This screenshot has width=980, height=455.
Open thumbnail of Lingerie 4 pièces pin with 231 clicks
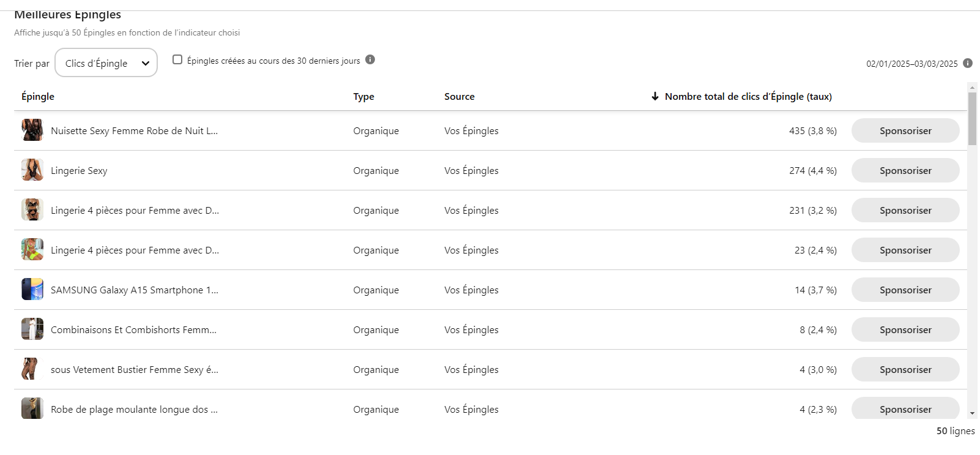click(x=32, y=209)
